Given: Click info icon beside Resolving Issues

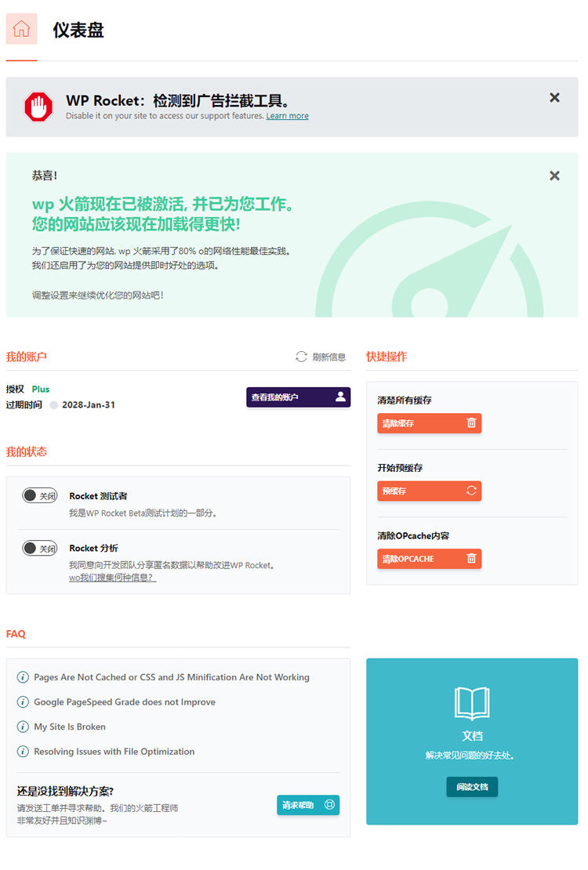Looking at the screenshot, I should (23, 752).
